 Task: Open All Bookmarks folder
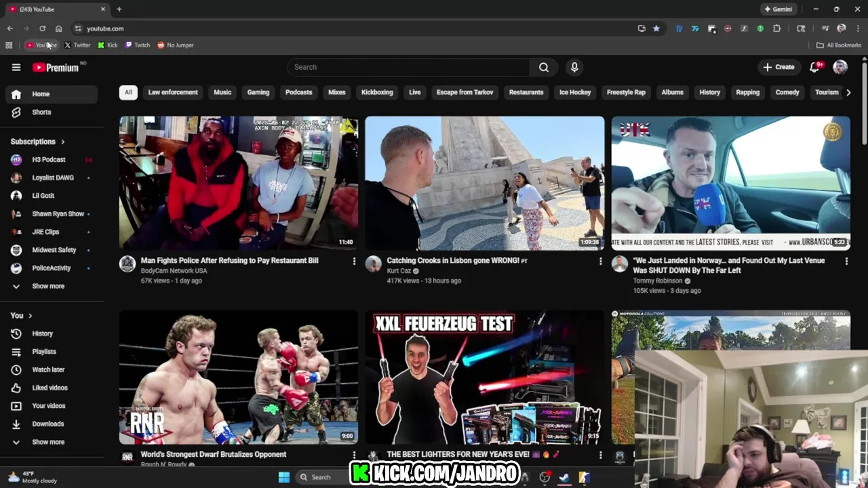(x=839, y=45)
